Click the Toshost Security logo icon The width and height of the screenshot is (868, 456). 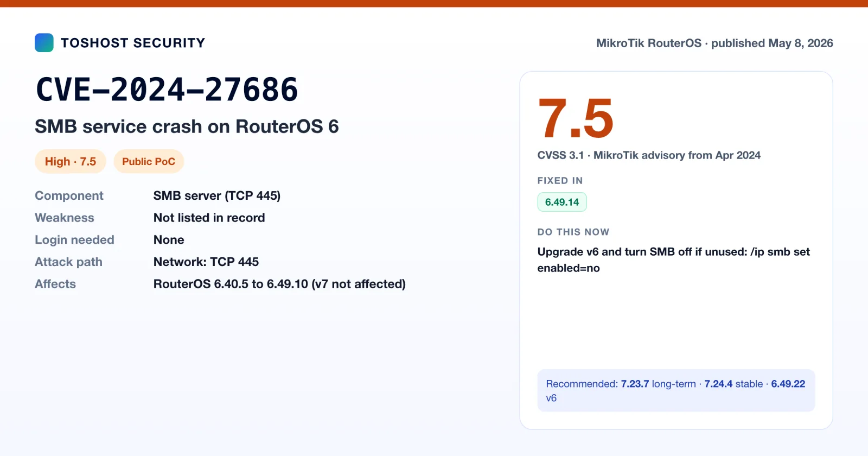[44, 43]
